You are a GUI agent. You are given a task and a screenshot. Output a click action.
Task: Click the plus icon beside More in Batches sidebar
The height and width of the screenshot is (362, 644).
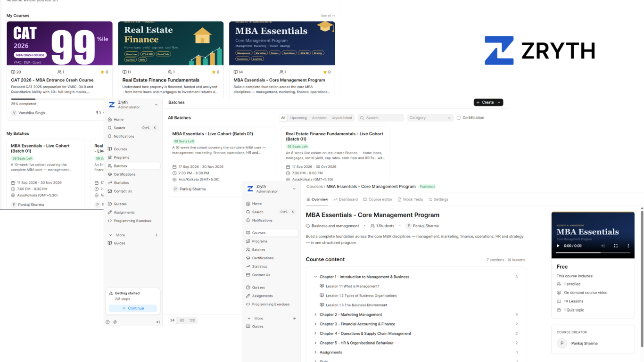tap(157, 235)
